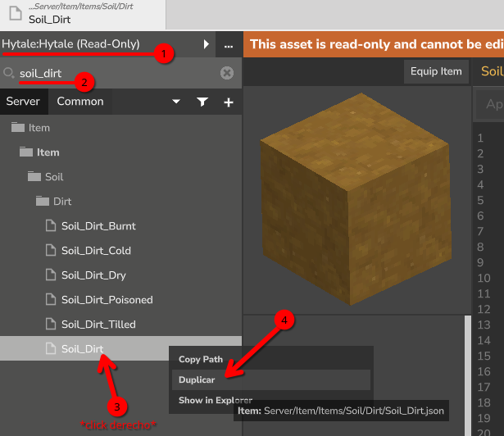Open the dropdown arrow next to Common tab
This screenshot has width=504, height=436.
pos(175,102)
